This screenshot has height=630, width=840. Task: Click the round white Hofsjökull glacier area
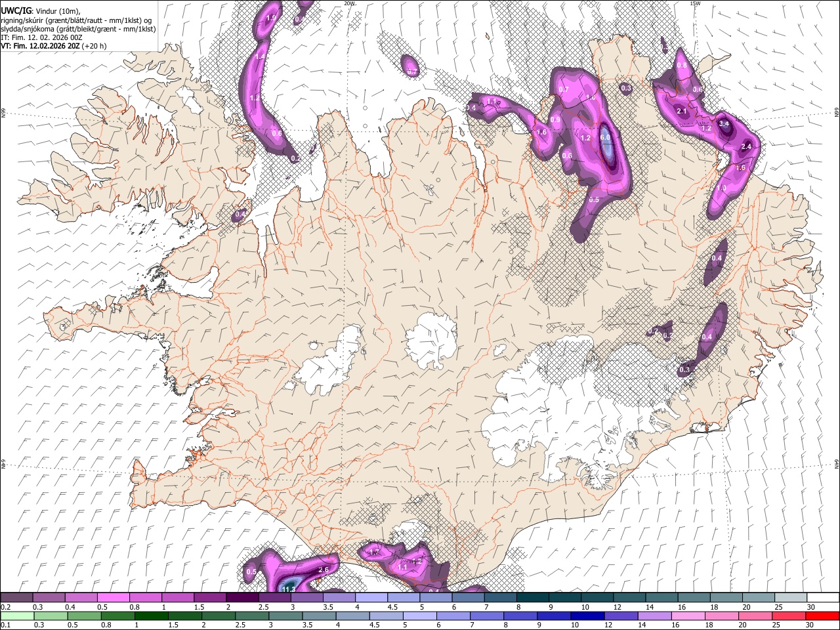(431, 340)
